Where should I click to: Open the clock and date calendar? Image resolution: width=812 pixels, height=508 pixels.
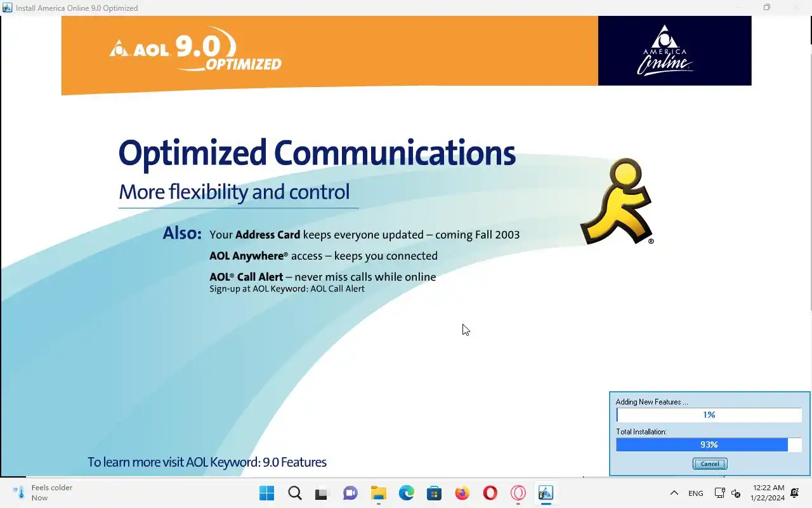point(768,493)
